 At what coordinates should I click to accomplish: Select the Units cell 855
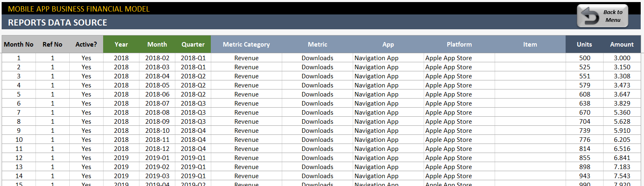(x=585, y=158)
